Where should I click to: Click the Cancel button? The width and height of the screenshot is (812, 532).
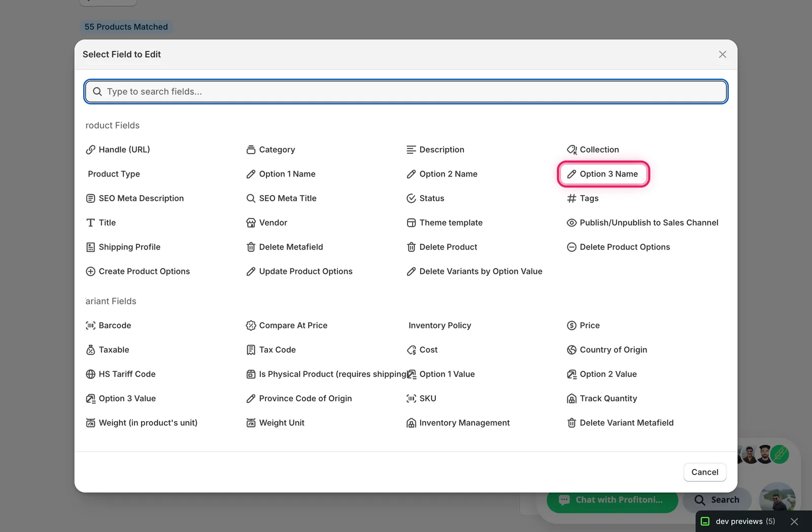click(705, 472)
